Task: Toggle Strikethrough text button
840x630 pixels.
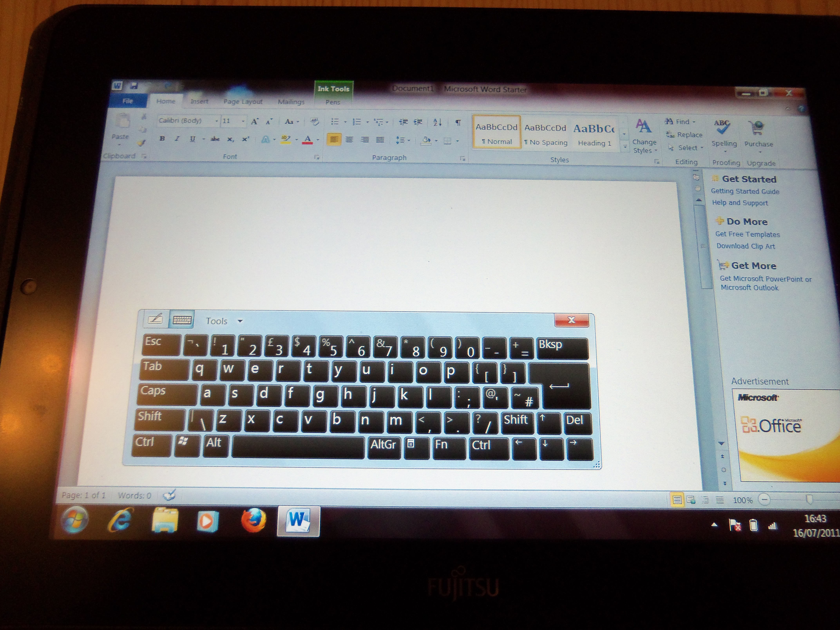Action: tap(215, 139)
